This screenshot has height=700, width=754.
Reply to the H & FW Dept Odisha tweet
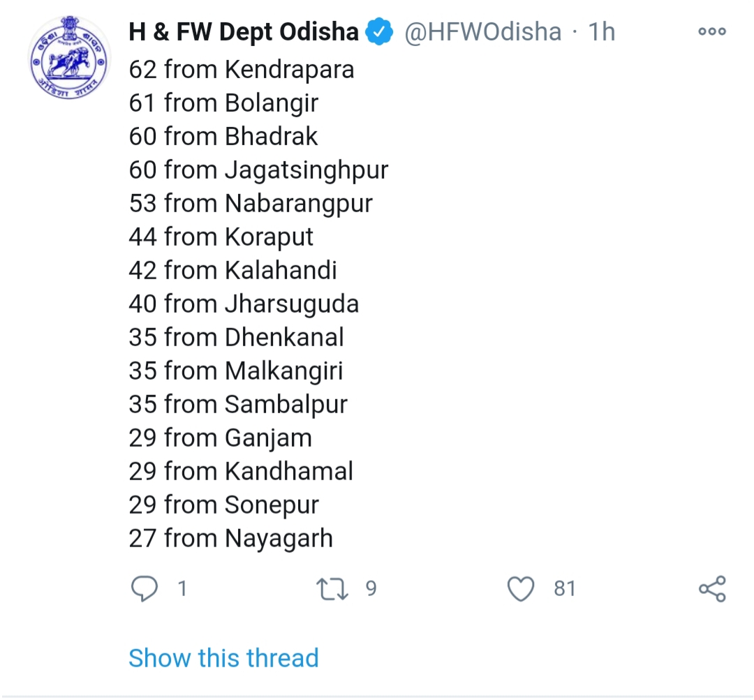(145, 589)
